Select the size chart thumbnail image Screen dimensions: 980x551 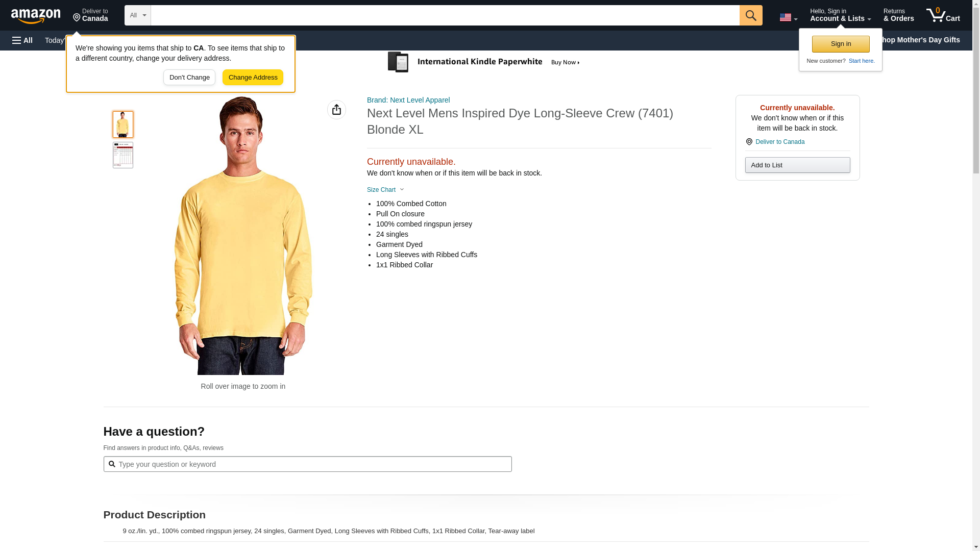(x=123, y=155)
